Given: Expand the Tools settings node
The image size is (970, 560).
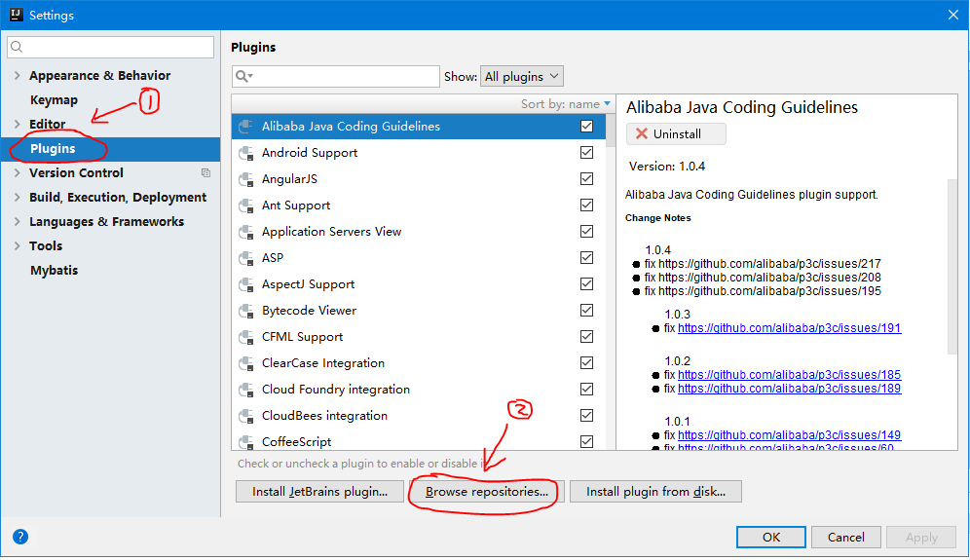Looking at the screenshot, I should (x=18, y=245).
